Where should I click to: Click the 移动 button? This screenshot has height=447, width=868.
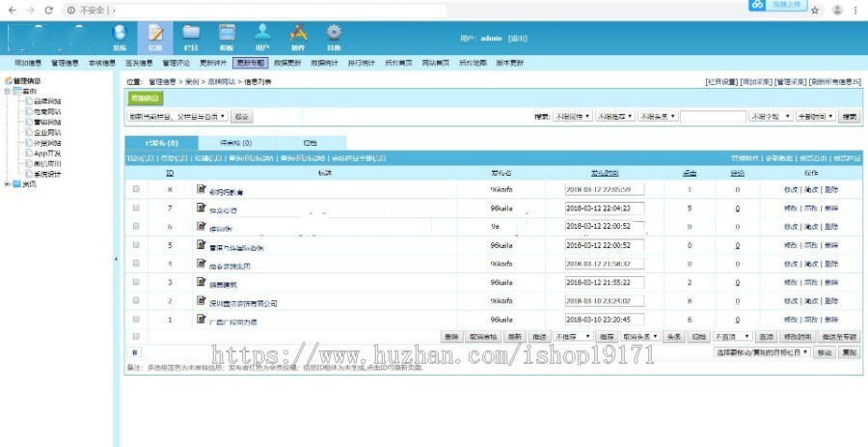pos(825,352)
